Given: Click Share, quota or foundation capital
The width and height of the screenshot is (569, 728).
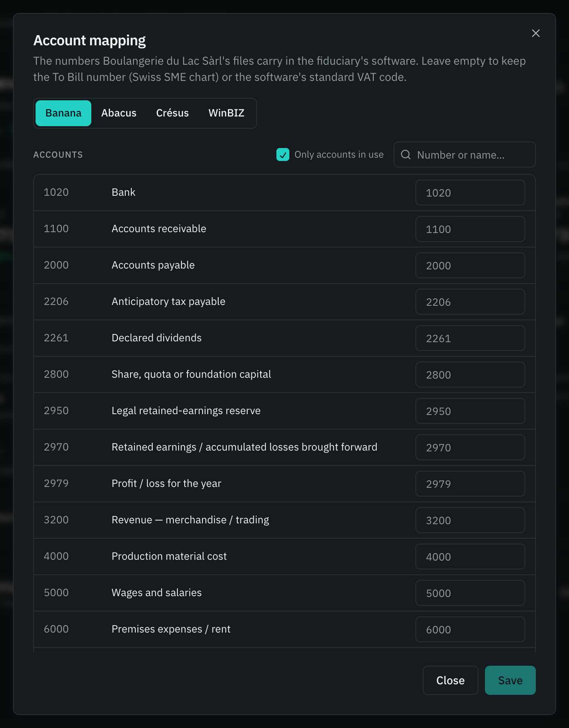Looking at the screenshot, I should [x=191, y=374].
